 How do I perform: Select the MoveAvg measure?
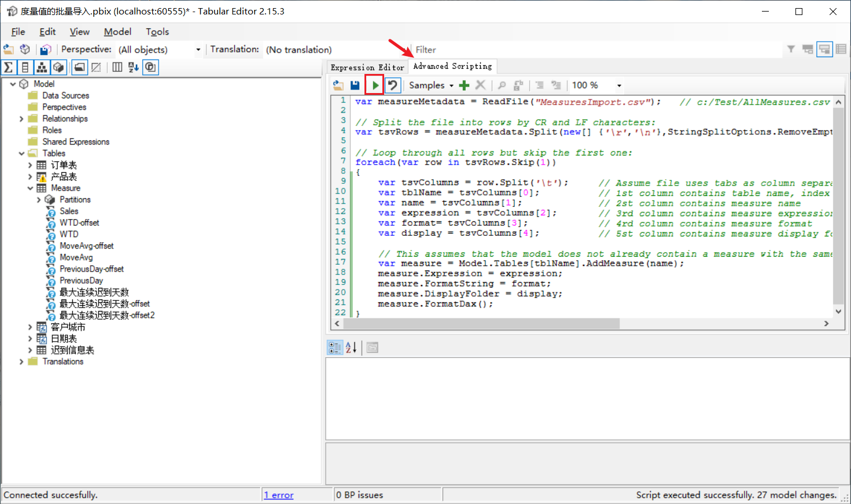pyautogui.click(x=76, y=258)
